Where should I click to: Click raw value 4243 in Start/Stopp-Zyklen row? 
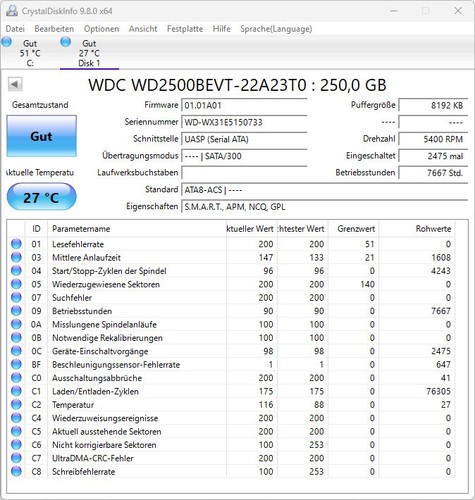pyautogui.click(x=441, y=271)
